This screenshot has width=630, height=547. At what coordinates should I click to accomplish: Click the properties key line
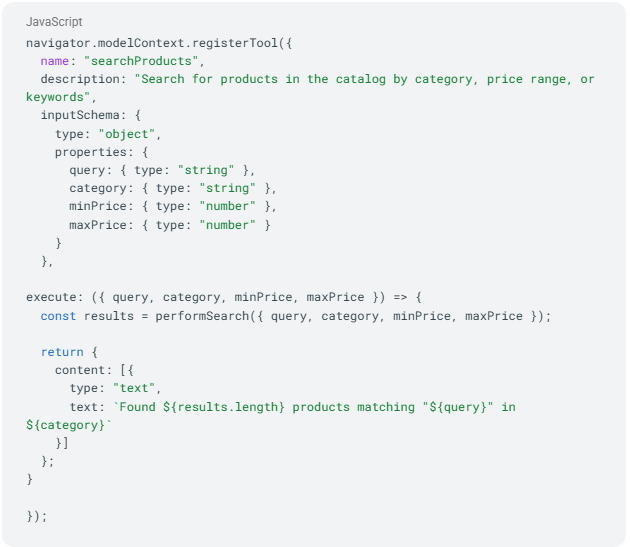click(102, 152)
